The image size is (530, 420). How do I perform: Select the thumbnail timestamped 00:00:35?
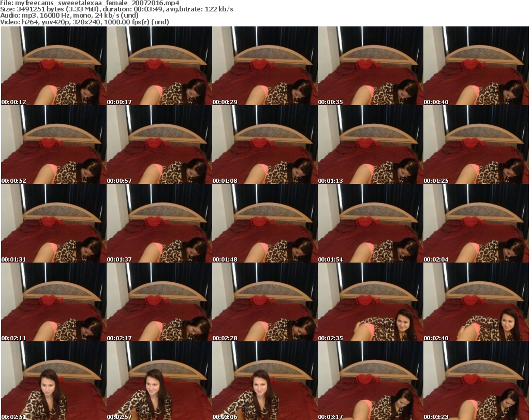[x=371, y=66]
